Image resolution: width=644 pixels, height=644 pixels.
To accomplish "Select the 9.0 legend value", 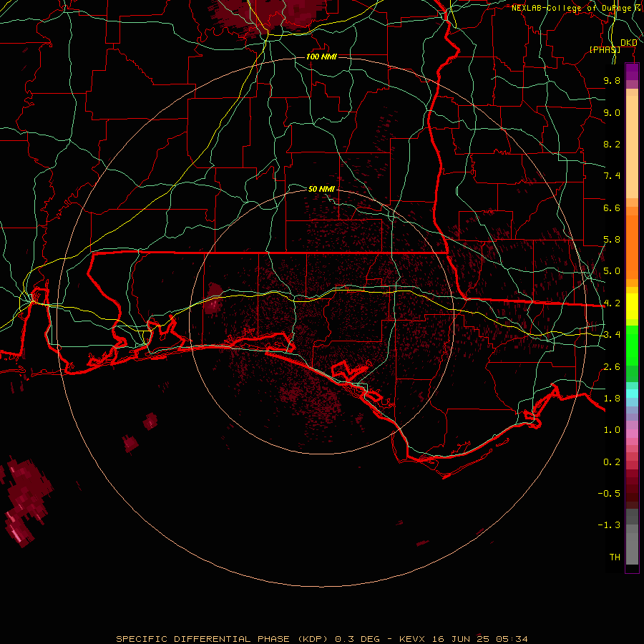I will click(612, 112).
